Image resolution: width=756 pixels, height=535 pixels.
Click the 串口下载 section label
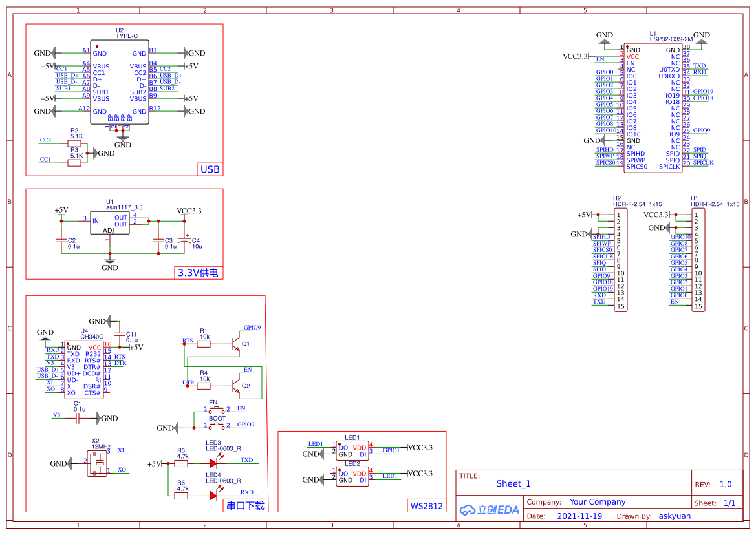click(x=245, y=506)
